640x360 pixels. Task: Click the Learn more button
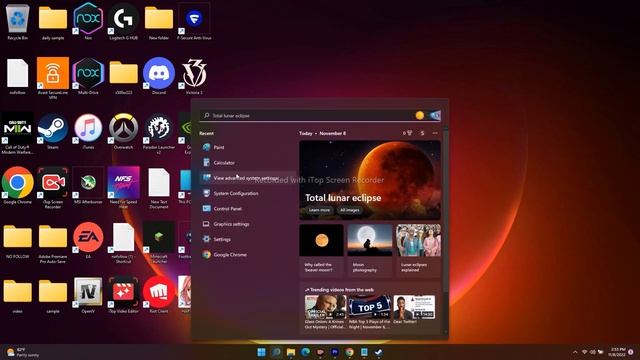point(319,210)
